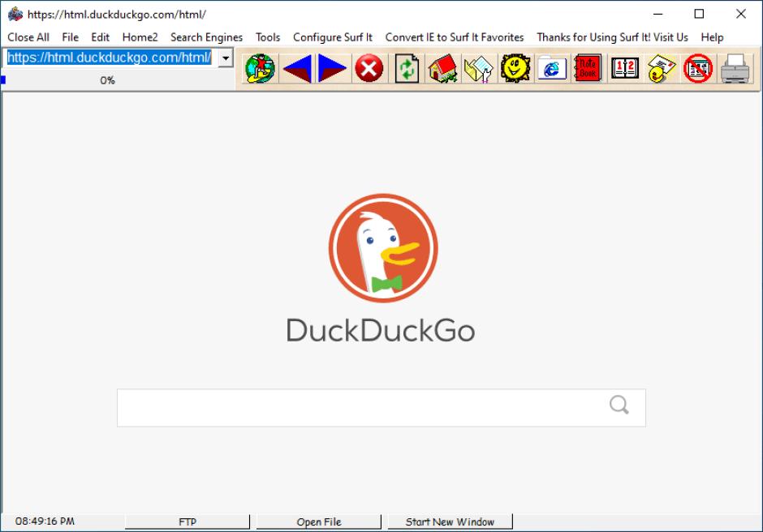Open the Configure Surf It menu
Viewport: 763px width, 532px height.
pyautogui.click(x=332, y=37)
